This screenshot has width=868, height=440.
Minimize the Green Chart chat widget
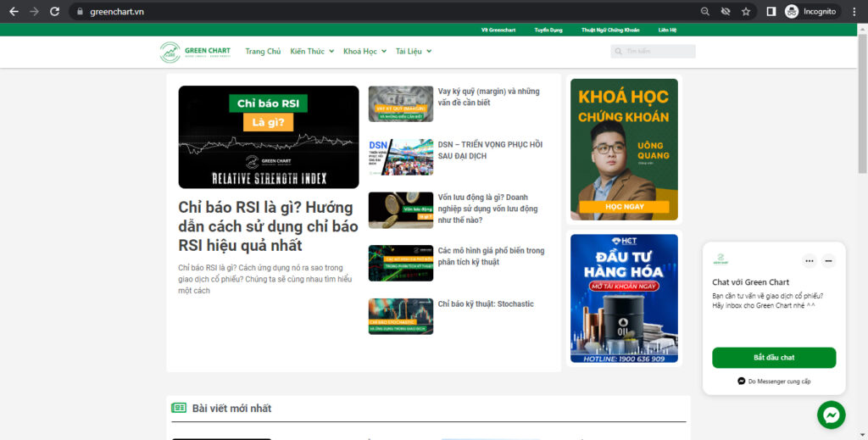click(828, 260)
